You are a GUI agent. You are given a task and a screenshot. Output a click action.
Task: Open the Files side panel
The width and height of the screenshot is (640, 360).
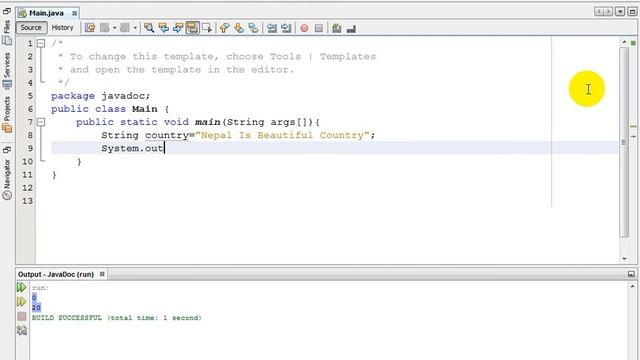tap(7, 33)
